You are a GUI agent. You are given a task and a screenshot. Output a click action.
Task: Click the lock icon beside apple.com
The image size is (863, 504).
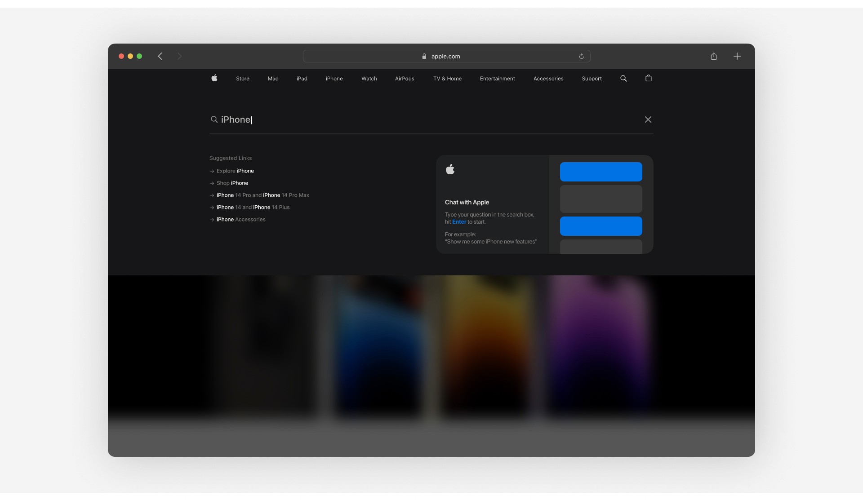click(424, 56)
